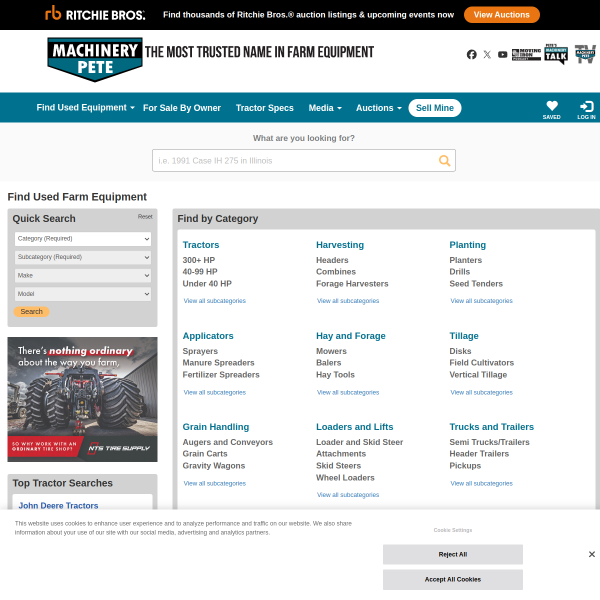Open the Planting category
The width and height of the screenshot is (600, 600).
click(x=468, y=245)
